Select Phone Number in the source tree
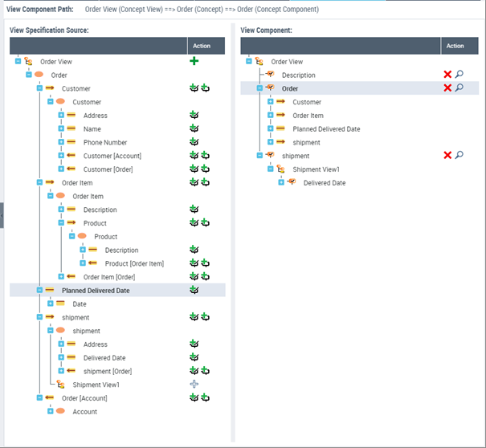486x448 pixels. coord(105,142)
